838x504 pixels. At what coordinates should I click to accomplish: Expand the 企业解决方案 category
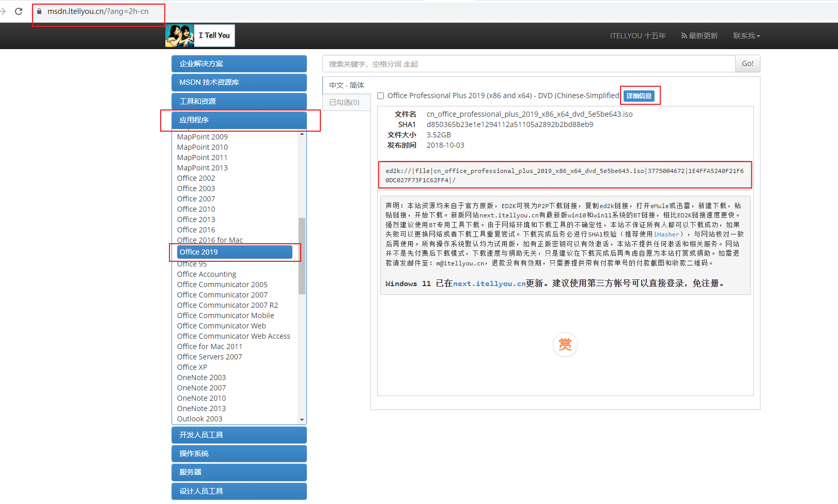pos(239,64)
